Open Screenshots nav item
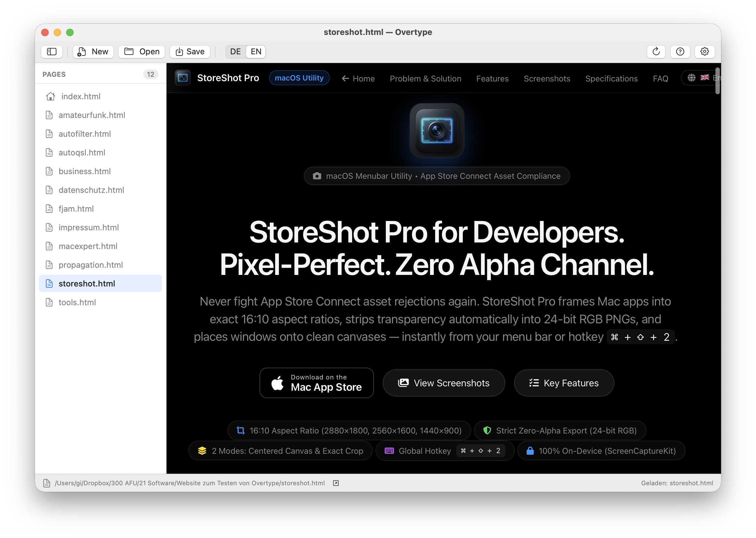756x538 pixels. 547,79
